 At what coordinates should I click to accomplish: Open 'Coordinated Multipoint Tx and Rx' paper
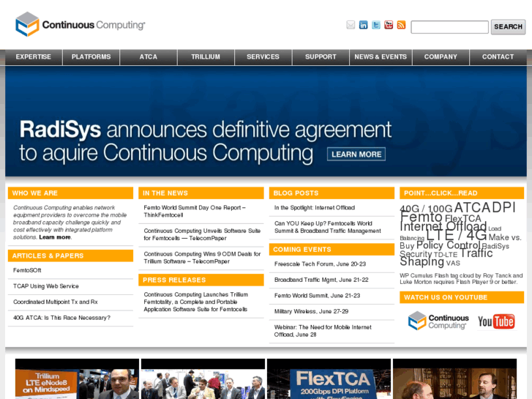click(x=56, y=302)
